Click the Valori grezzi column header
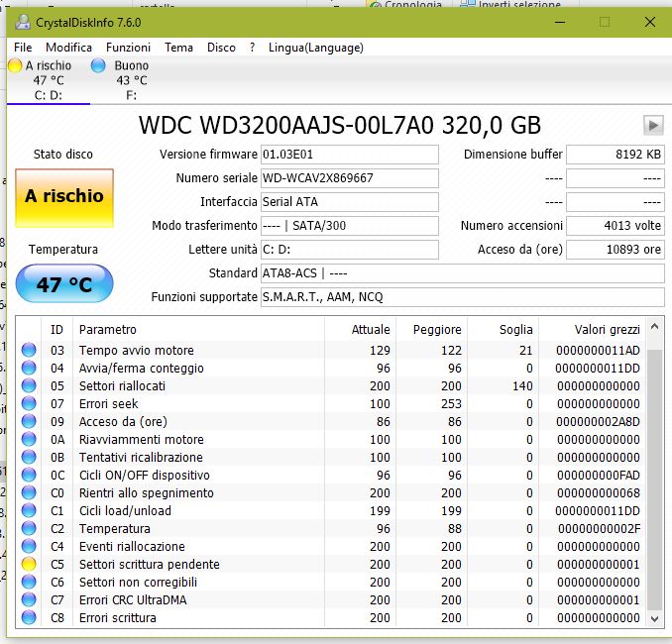The image size is (672, 644). (592, 329)
